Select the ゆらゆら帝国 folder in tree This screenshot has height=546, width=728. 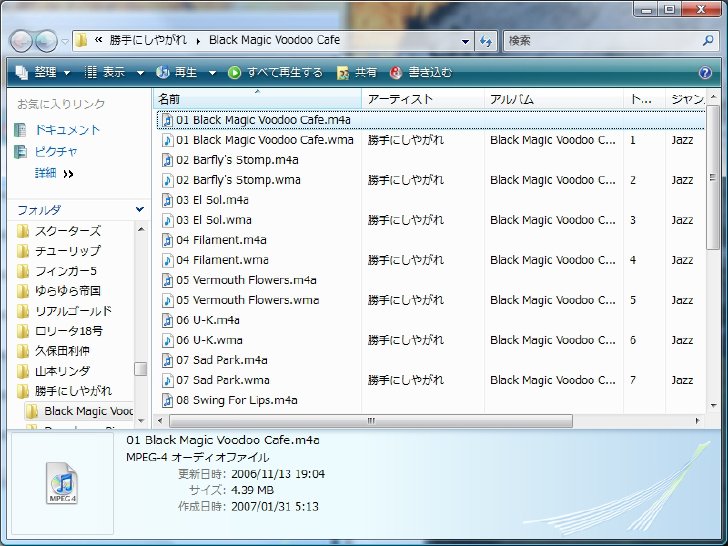(x=68, y=291)
